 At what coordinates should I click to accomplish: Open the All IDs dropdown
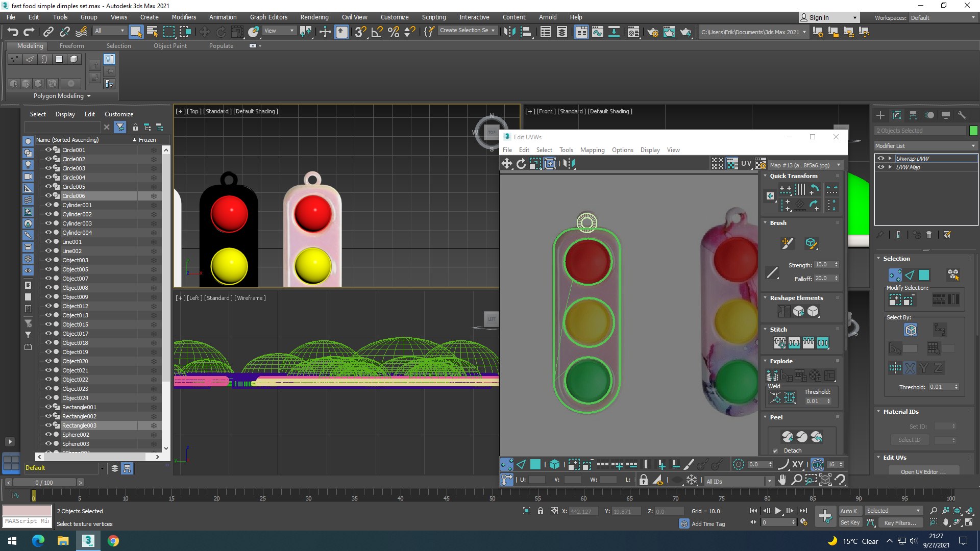pyautogui.click(x=739, y=481)
